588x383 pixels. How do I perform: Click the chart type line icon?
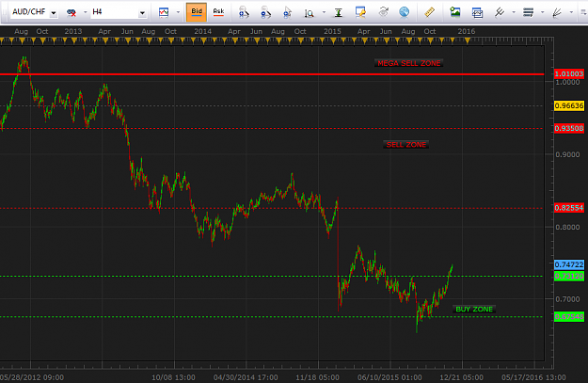coord(164,12)
